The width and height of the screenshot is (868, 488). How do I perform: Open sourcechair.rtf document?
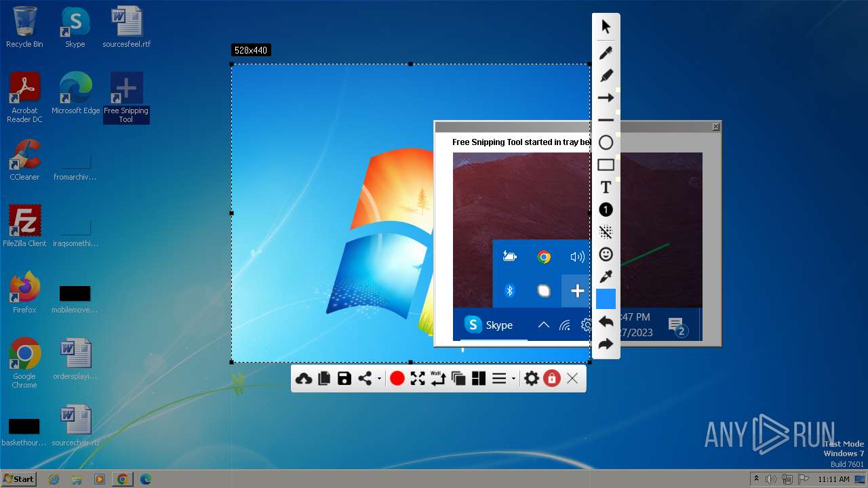(x=75, y=426)
